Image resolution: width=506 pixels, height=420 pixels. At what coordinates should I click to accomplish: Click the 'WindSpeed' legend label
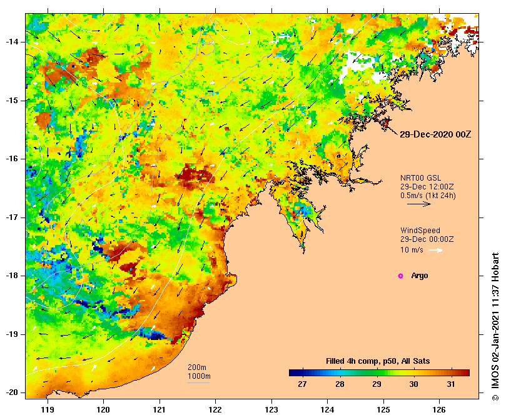point(420,231)
